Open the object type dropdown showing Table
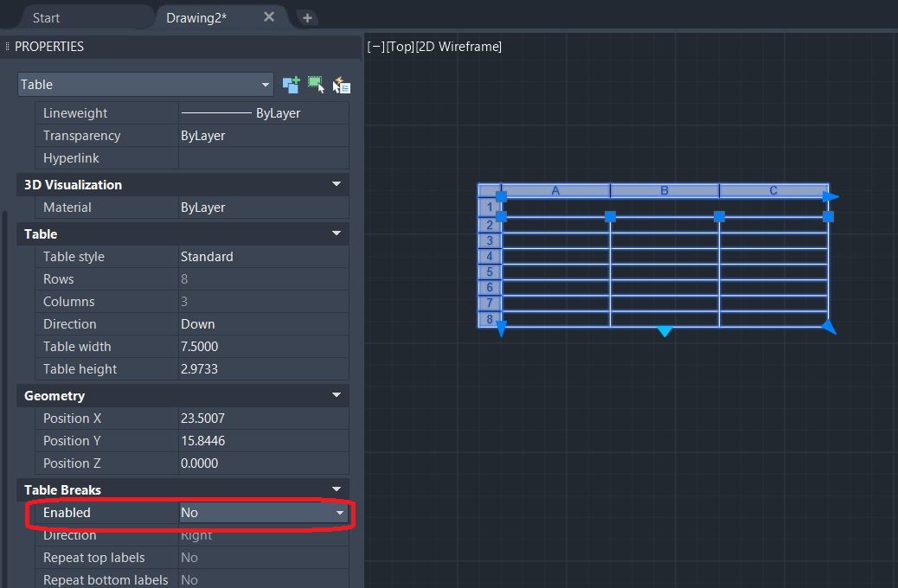 [x=265, y=85]
